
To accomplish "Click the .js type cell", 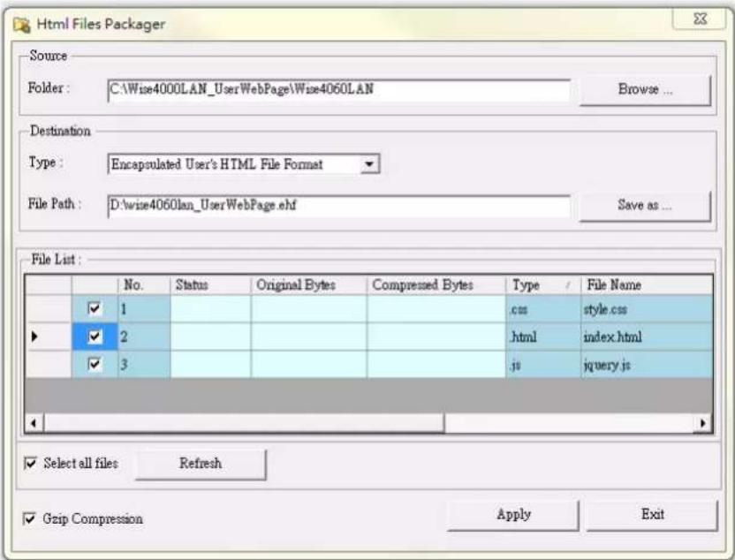I will [x=543, y=364].
